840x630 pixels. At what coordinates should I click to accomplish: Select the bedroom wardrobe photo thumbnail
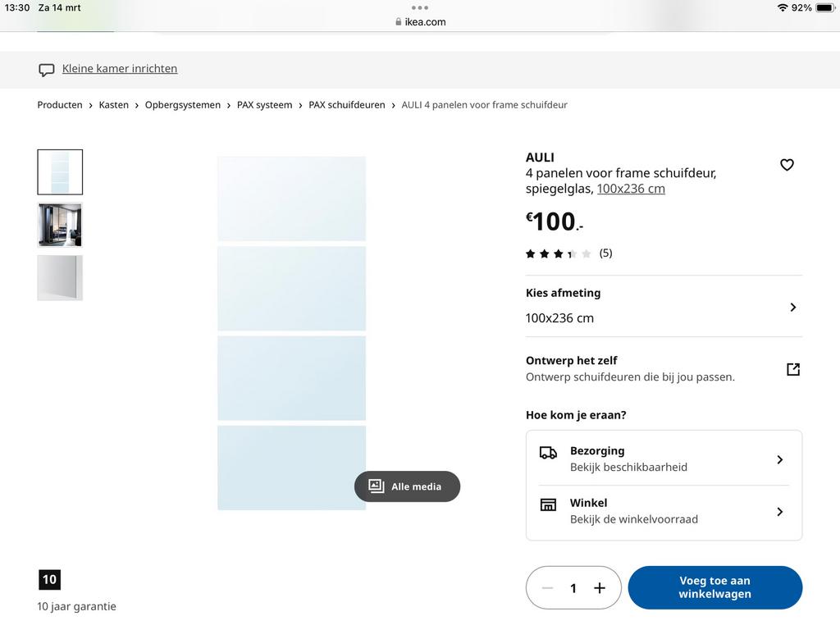click(x=60, y=225)
